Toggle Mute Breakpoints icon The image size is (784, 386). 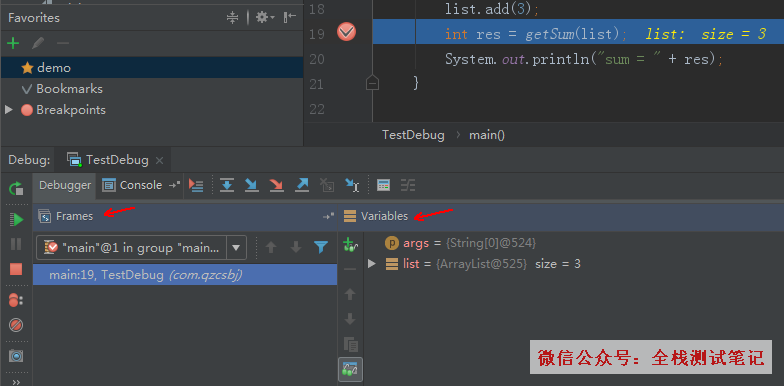(16, 326)
